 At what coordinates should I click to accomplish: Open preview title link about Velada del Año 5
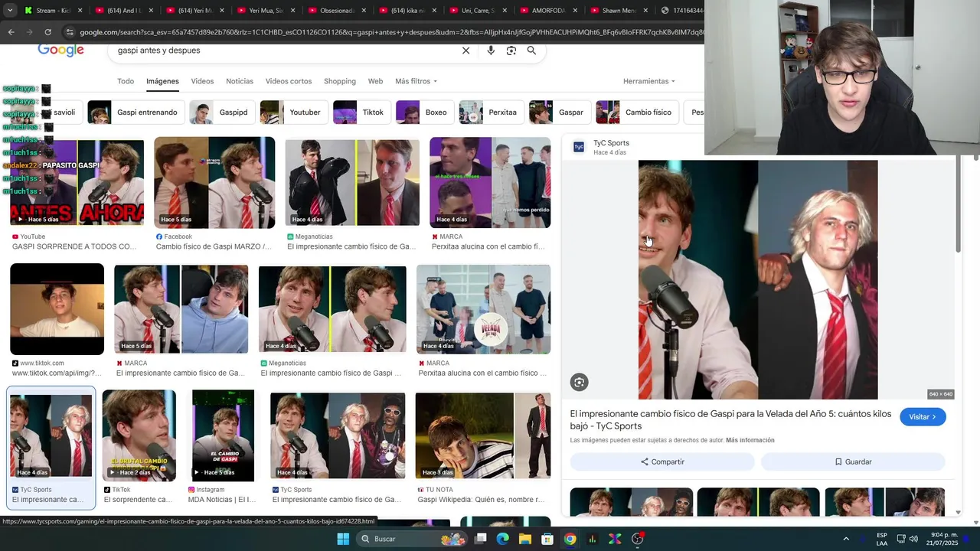pos(730,420)
